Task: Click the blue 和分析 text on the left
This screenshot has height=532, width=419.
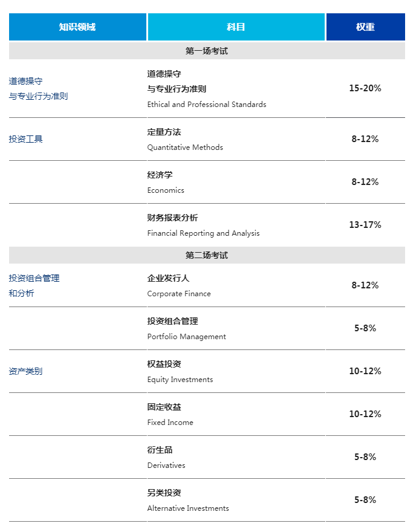Action: (x=22, y=293)
